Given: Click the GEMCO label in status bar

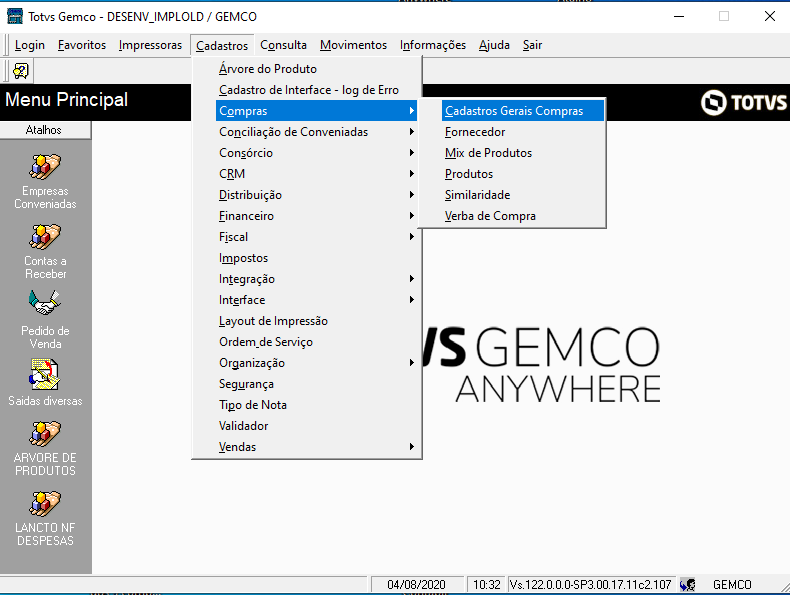Looking at the screenshot, I should coord(732,585).
